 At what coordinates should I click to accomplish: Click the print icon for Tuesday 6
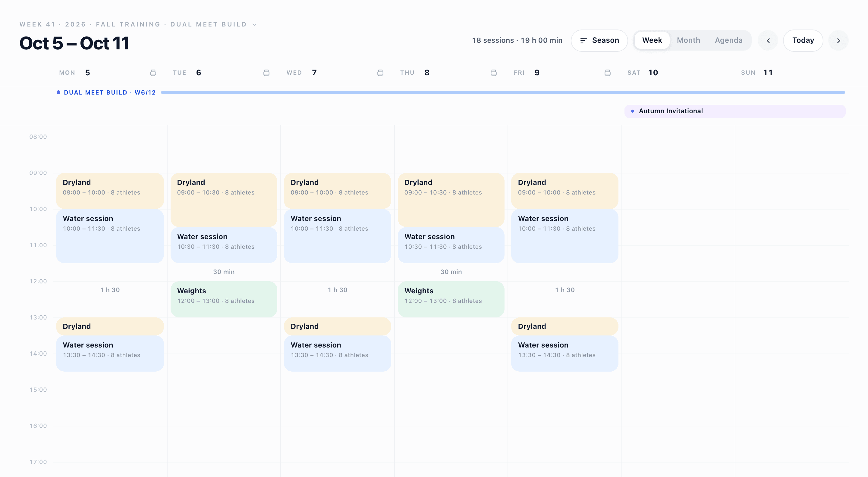point(266,73)
